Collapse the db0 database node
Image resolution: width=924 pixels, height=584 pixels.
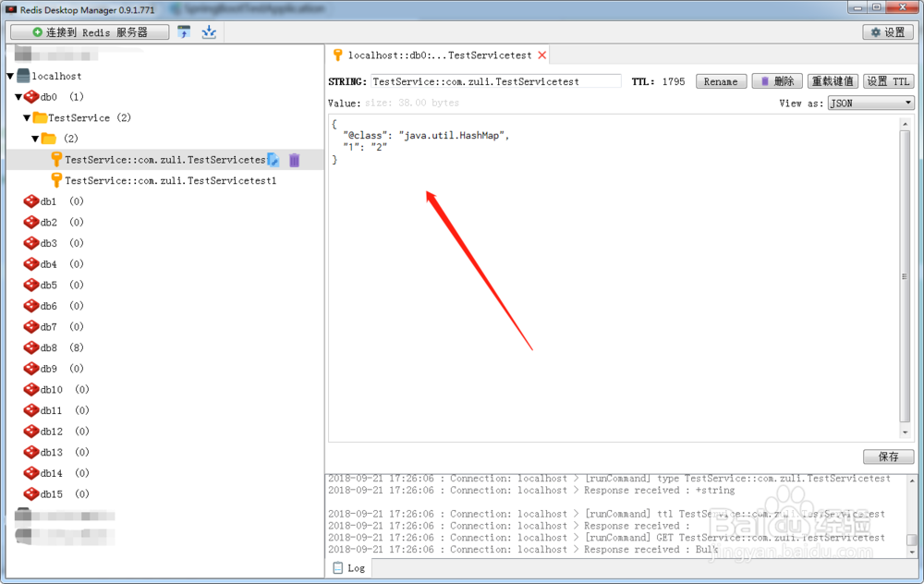(x=18, y=97)
